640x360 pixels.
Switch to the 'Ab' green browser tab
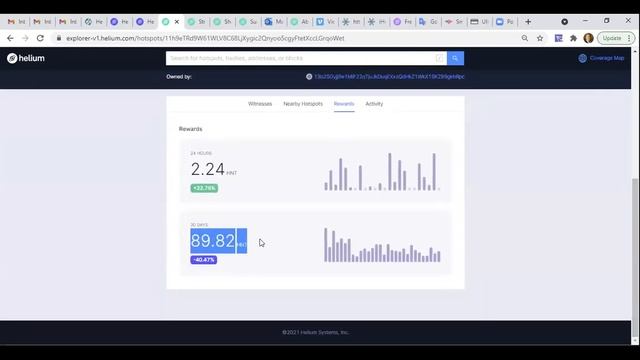tap(300, 22)
